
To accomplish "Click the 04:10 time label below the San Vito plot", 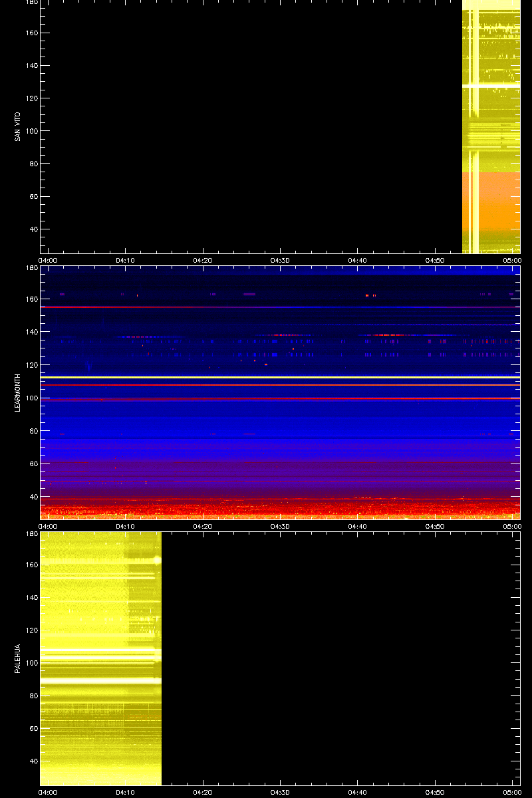I will click(x=125, y=260).
